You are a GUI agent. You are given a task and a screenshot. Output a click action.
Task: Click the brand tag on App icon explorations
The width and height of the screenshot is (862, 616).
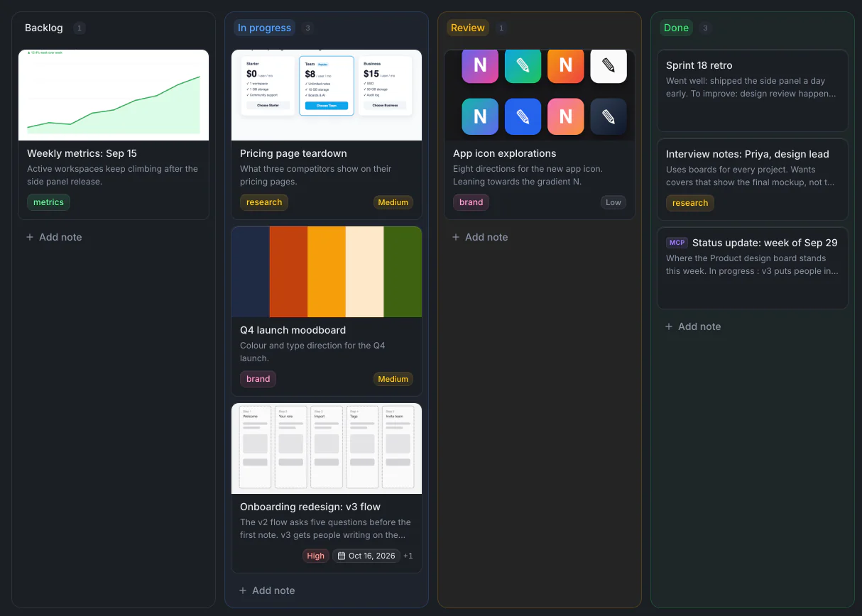(x=471, y=202)
